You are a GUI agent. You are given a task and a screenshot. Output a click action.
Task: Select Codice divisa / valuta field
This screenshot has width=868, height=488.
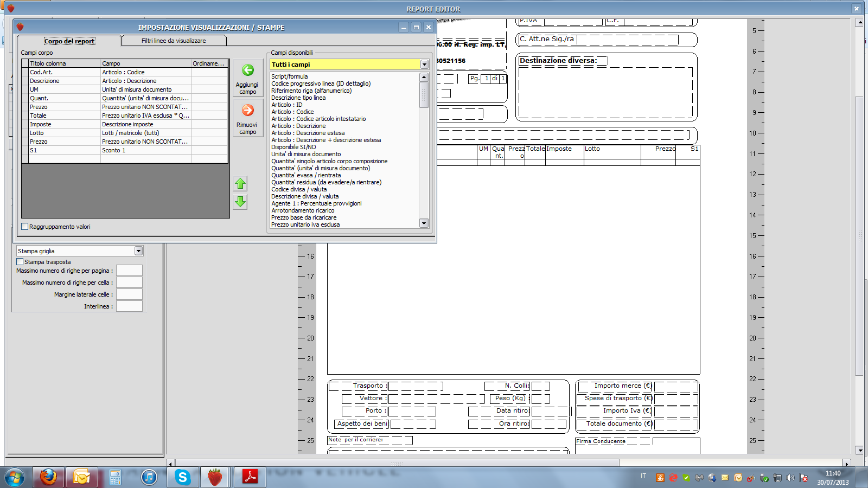(x=299, y=189)
